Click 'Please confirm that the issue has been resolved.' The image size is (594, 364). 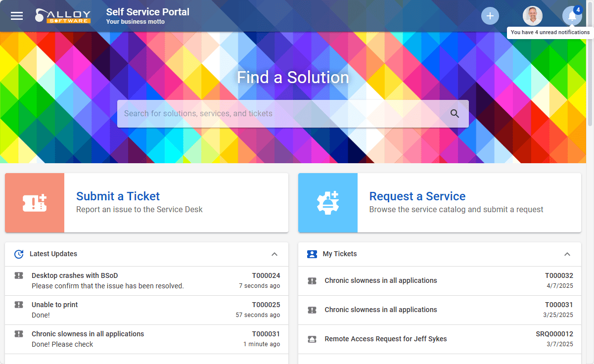(108, 286)
